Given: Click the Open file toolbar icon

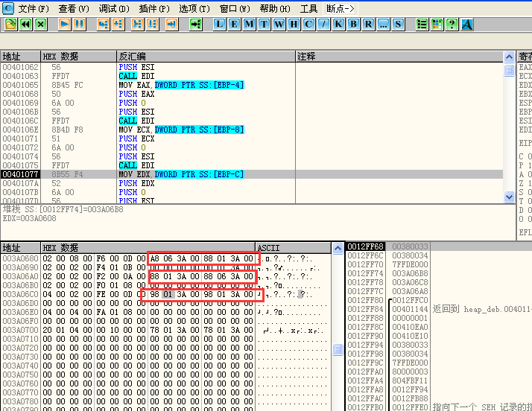Looking at the screenshot, I should tap(11, 24).
